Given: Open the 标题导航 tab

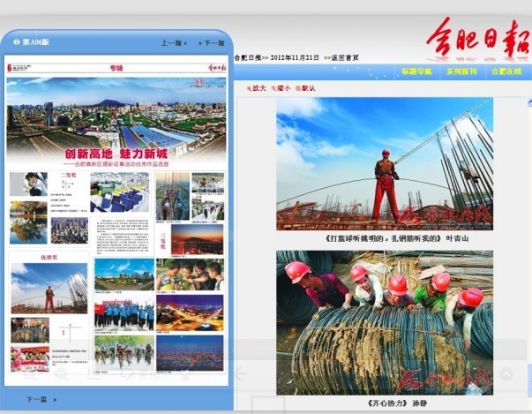Looking at the screenshot, I should (416, 72).
